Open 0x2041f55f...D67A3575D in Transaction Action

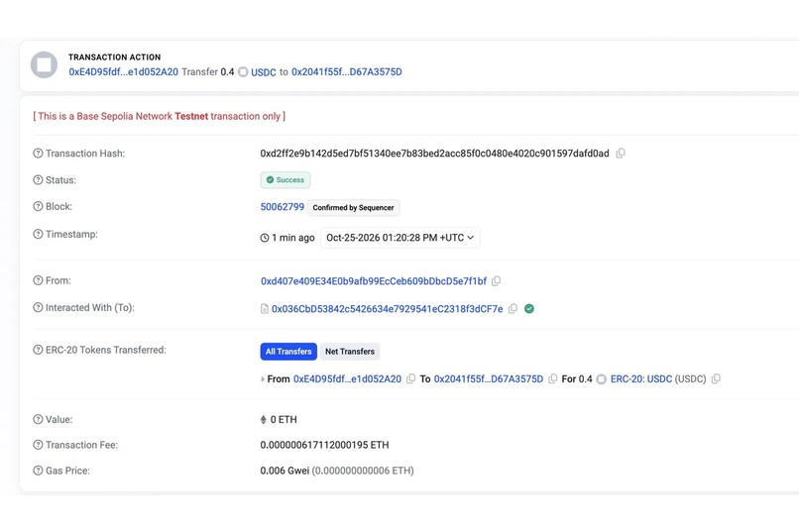pyautogui.click(x=347, y=71)
